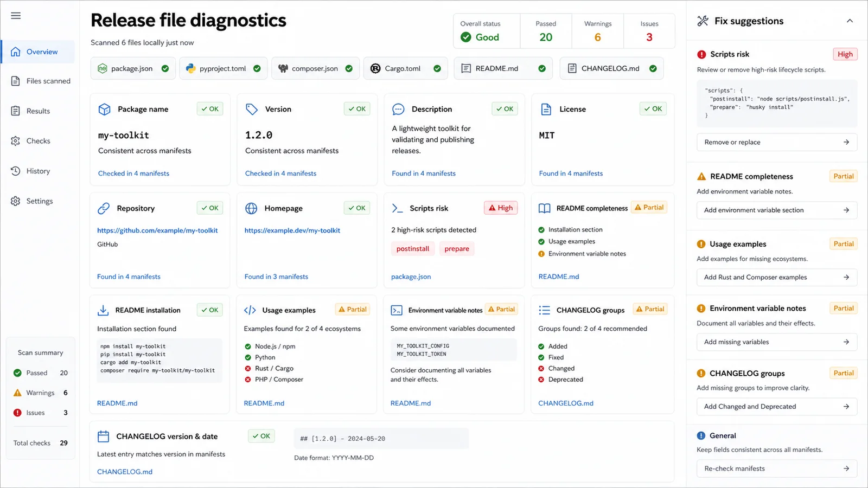Click the CHANGELOG groups list icon
Screen dimensions: 868x488
coord(544,310)
